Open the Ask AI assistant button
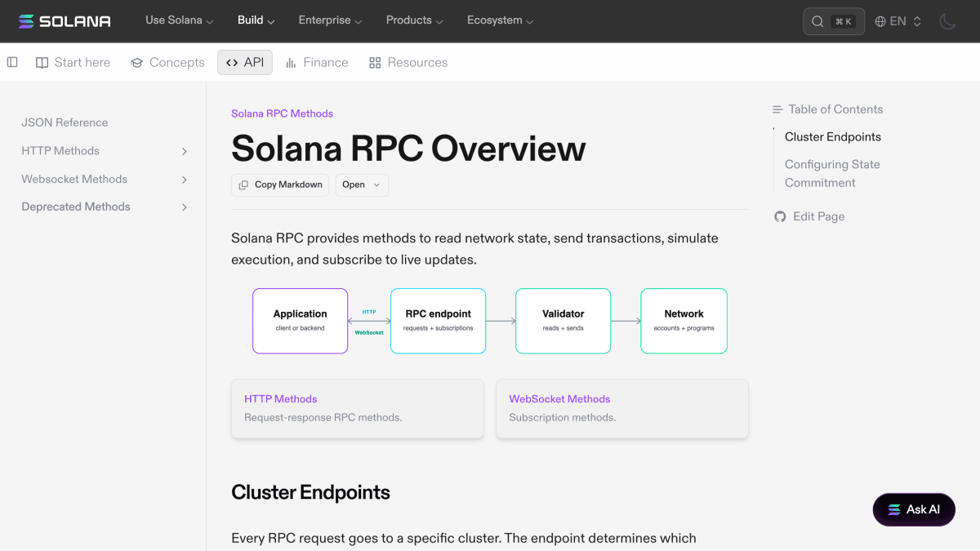The width and height of the screenshot is (980, 551). (x=914, y=509)
